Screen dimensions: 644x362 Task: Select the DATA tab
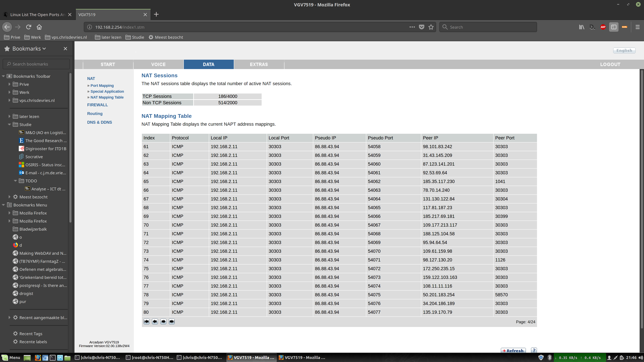(x=208, y=64)
